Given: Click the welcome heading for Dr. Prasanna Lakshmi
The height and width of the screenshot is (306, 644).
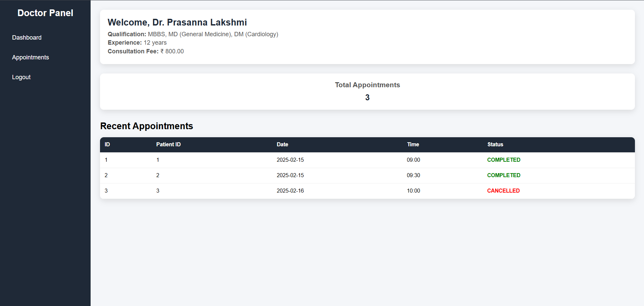Looking at the screenshot, I should [177, 22].
